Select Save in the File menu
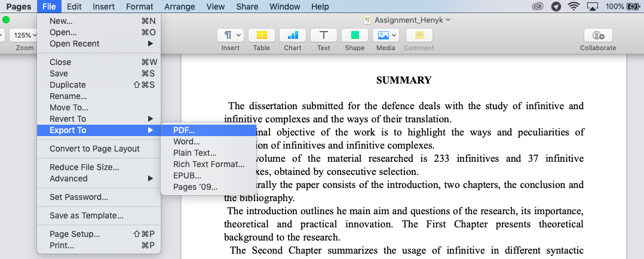Image resolution: width=644 pixels, height=259 pixels. (99, 73)
